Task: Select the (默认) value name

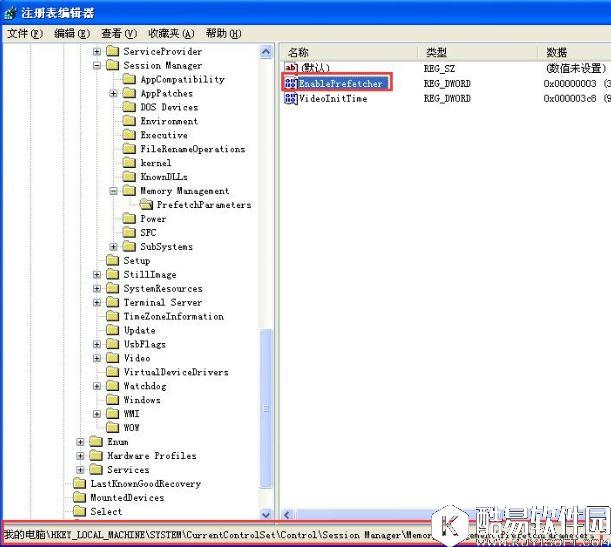Action: click(315, 69)
